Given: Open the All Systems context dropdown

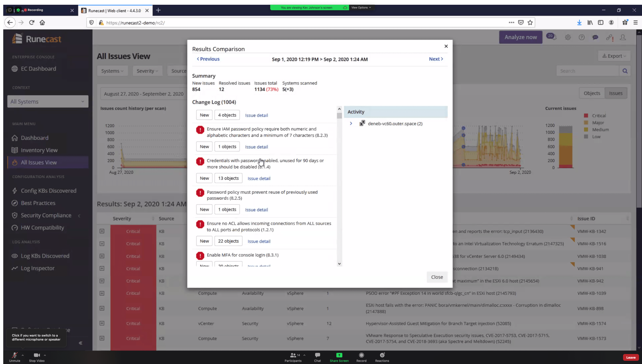Looking at the screenshot, I should point(48,102).
